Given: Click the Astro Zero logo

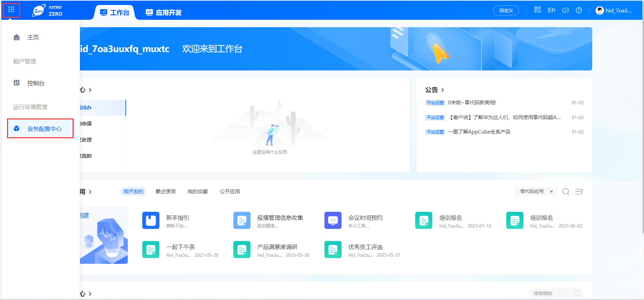Looking at the screenshot, I should click(x=47, y=11).
